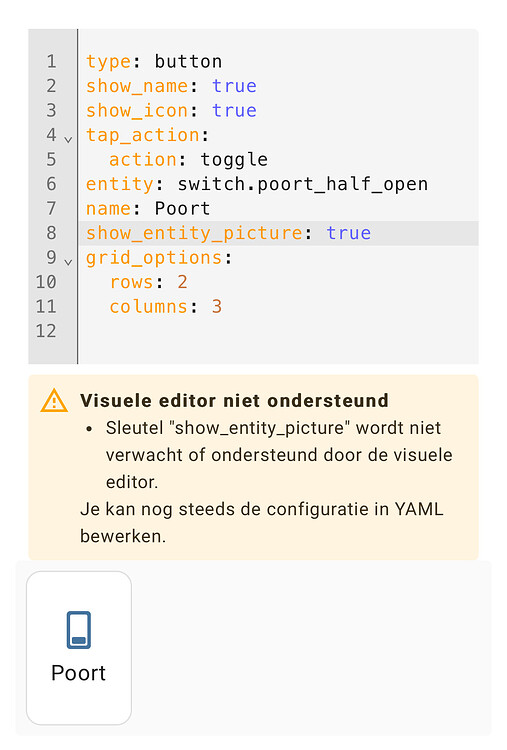Click line number 8 in the gutter
This screenshot has width=507, height=750.
click(51, 233)
